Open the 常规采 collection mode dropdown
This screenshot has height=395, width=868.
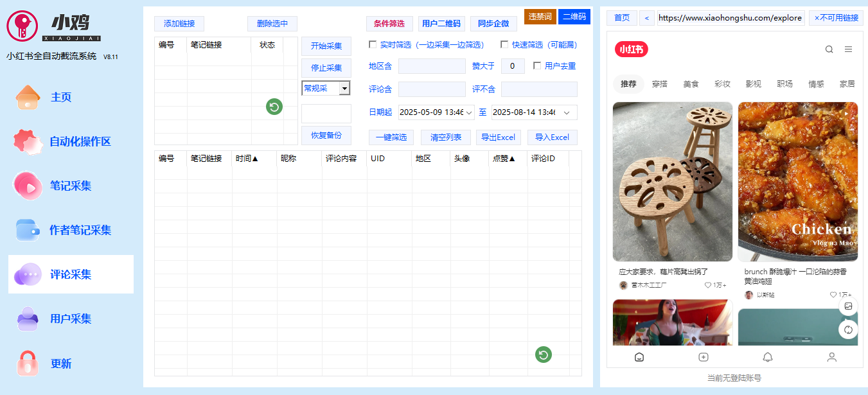344,88
